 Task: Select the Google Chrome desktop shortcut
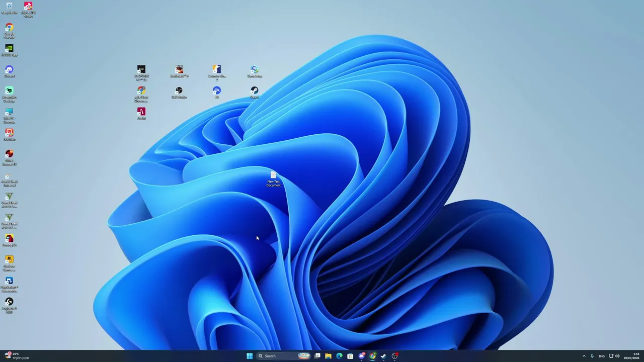9,31
